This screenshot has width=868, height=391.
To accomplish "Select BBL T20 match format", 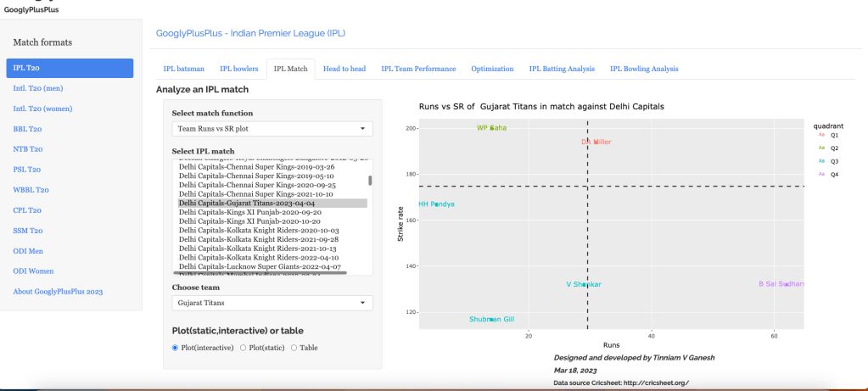I will point(28,129).
